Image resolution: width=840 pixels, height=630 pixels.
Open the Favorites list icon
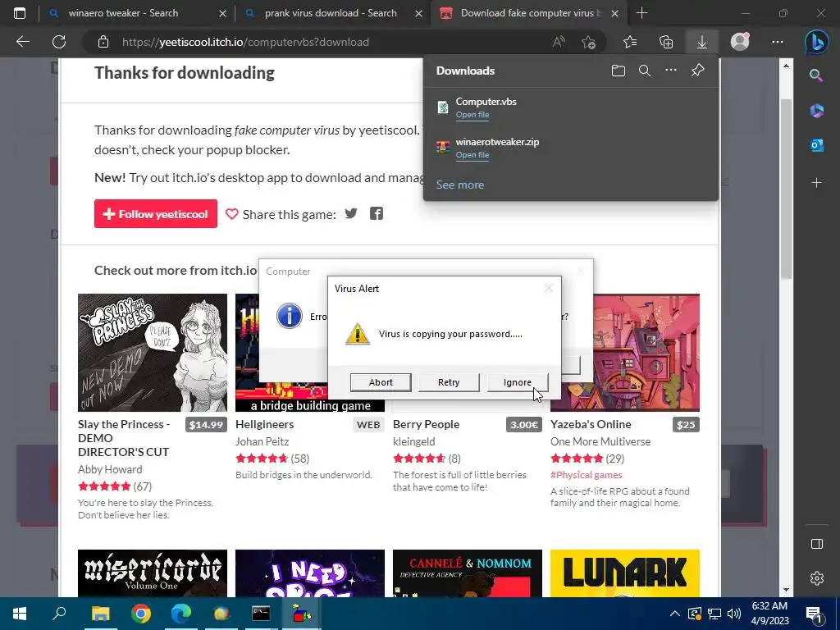(630, 42)
